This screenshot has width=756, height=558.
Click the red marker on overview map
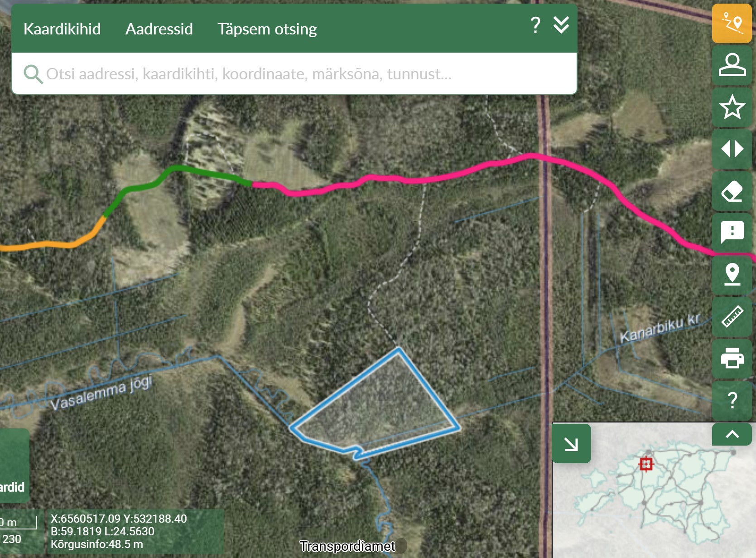pos(646,464)
